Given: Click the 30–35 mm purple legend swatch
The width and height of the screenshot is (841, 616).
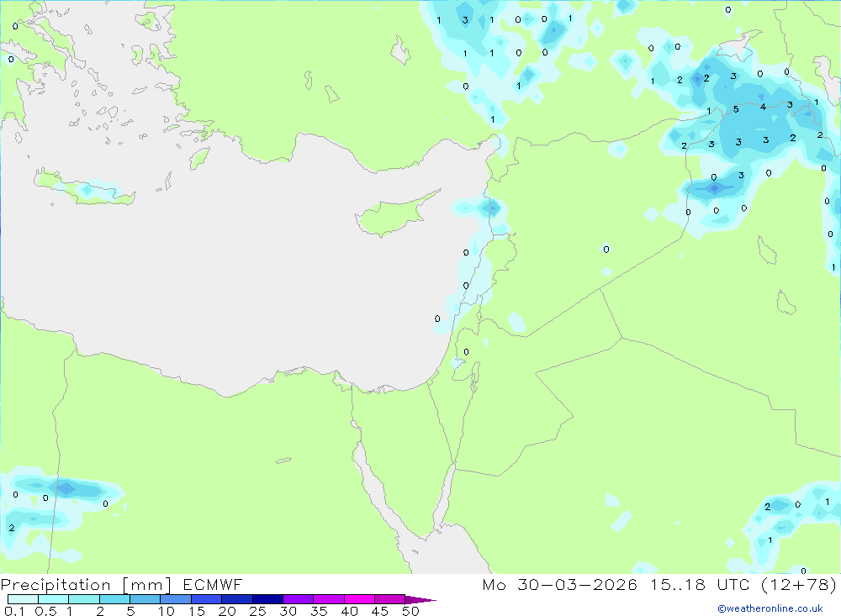Looking at the screenshot, I should [x=298, y=599].
